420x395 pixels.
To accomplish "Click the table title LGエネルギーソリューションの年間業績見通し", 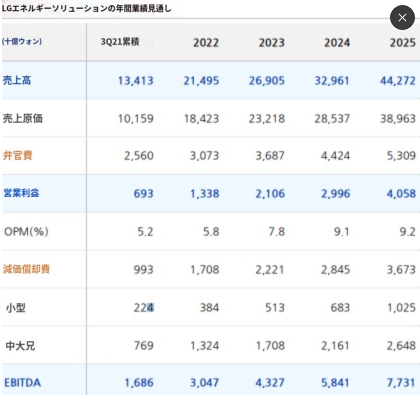I will [87, 9].
